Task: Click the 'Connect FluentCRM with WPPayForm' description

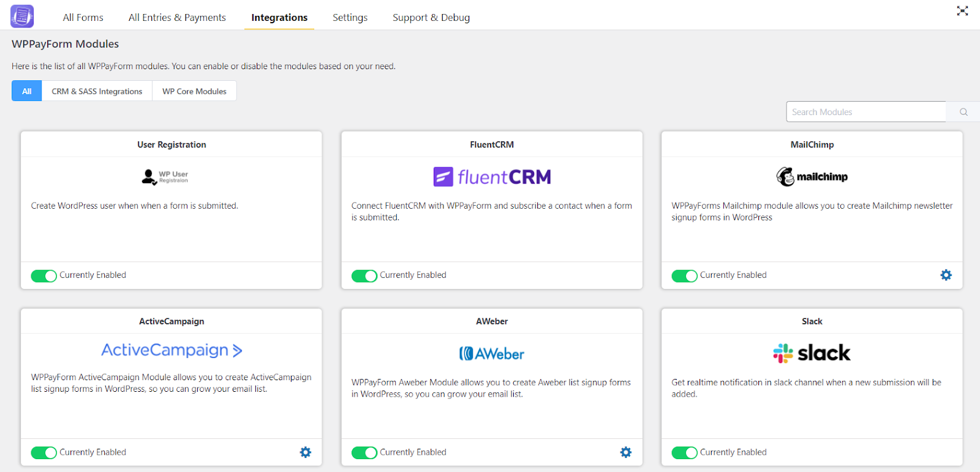Action: 492,212
